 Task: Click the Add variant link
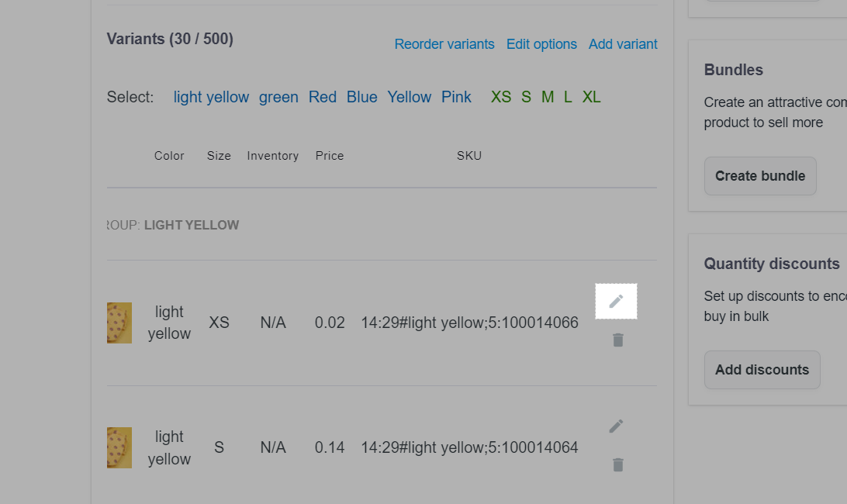[x=623, y=44]
